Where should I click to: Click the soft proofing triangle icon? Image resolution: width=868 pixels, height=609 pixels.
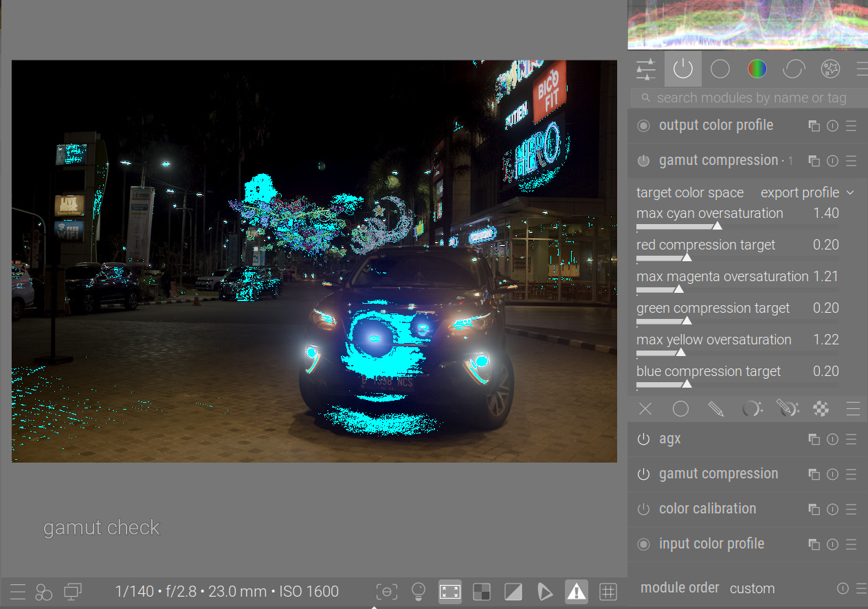pos(544,591)
